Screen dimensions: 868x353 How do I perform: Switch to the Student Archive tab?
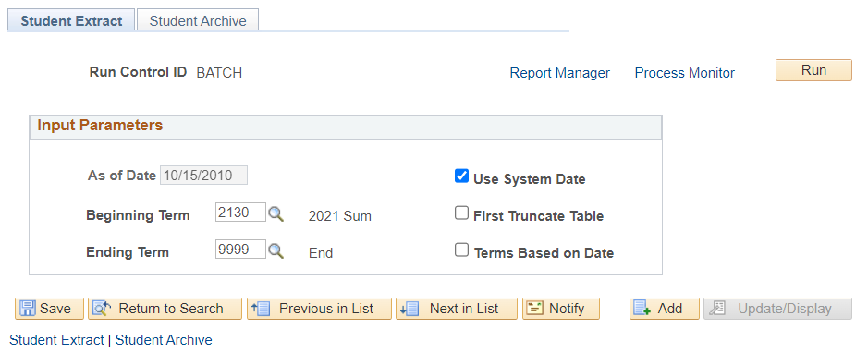point(198,21)
